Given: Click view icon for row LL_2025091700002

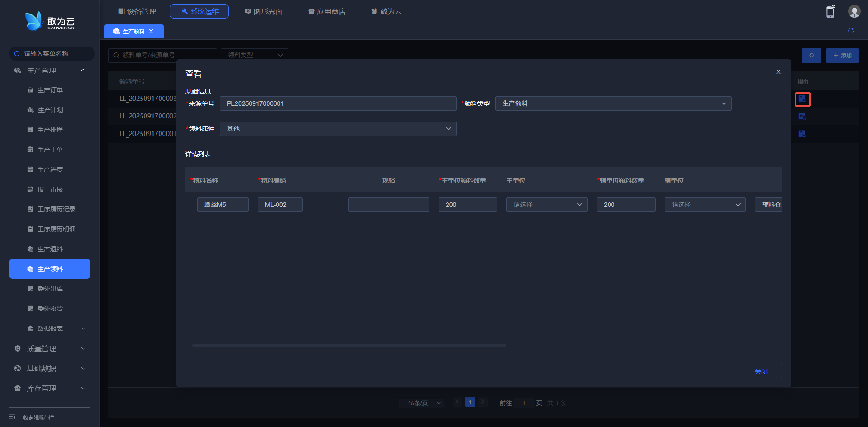Looking at the screenshot, I should [x=802, y=117].
